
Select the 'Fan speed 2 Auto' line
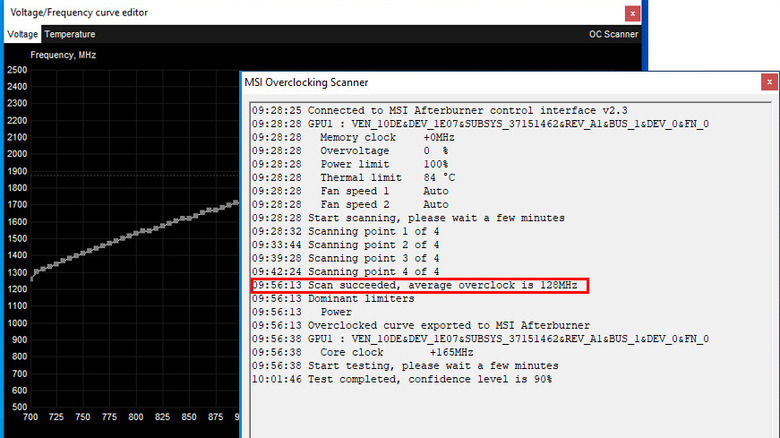point(350,205)
